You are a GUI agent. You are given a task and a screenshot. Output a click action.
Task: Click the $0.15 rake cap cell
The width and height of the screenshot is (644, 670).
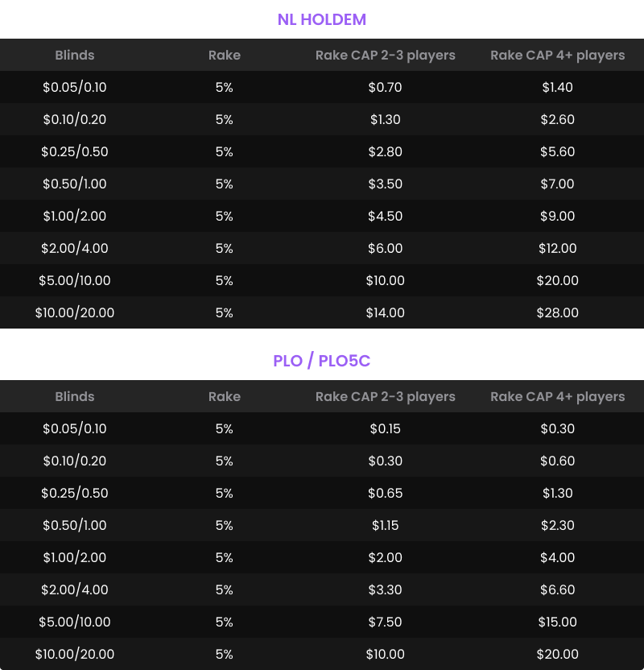pos(385,429)
